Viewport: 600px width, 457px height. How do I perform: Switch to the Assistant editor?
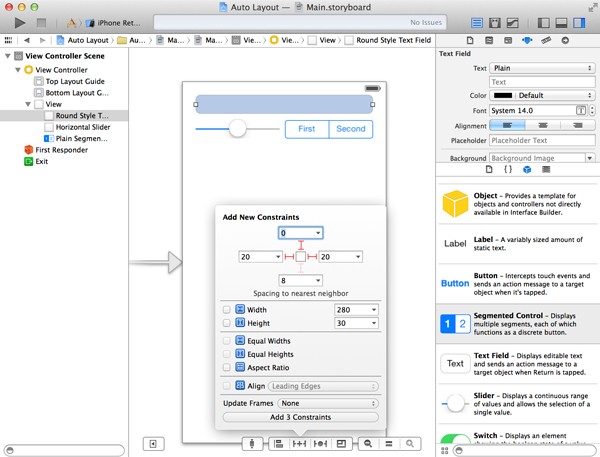coord(495,23)
